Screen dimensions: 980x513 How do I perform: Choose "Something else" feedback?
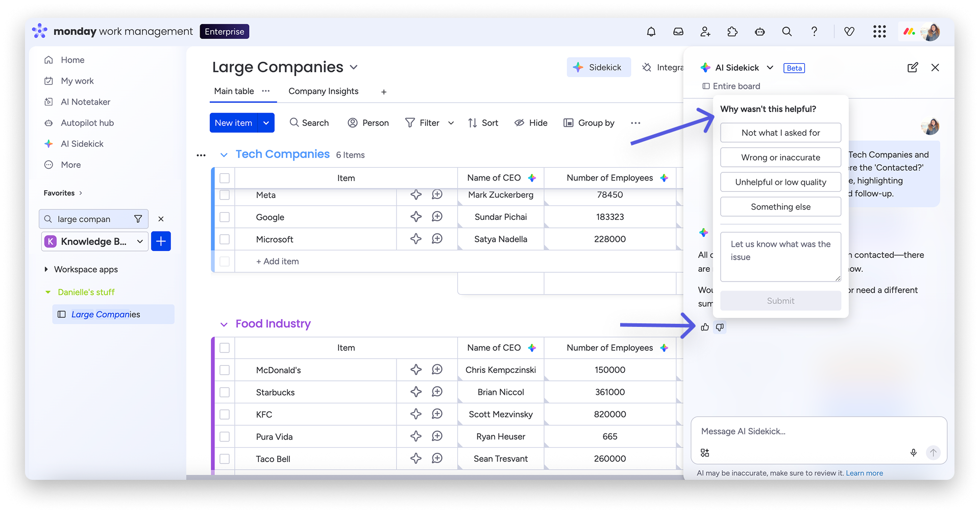(x=780, y=207)
